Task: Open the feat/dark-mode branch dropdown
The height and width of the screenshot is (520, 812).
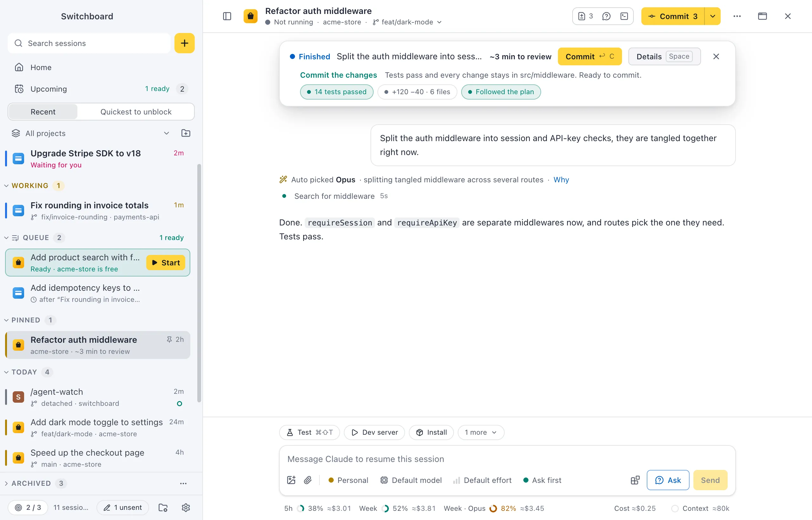Action: [x=407, y=22]
